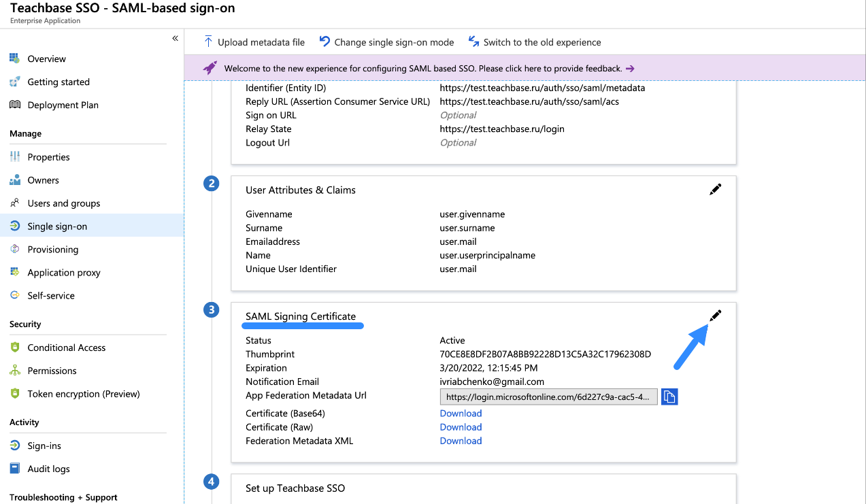Click the Getting started icon
The width and height of the screenshot is (866, 504).
click(15, 82)
